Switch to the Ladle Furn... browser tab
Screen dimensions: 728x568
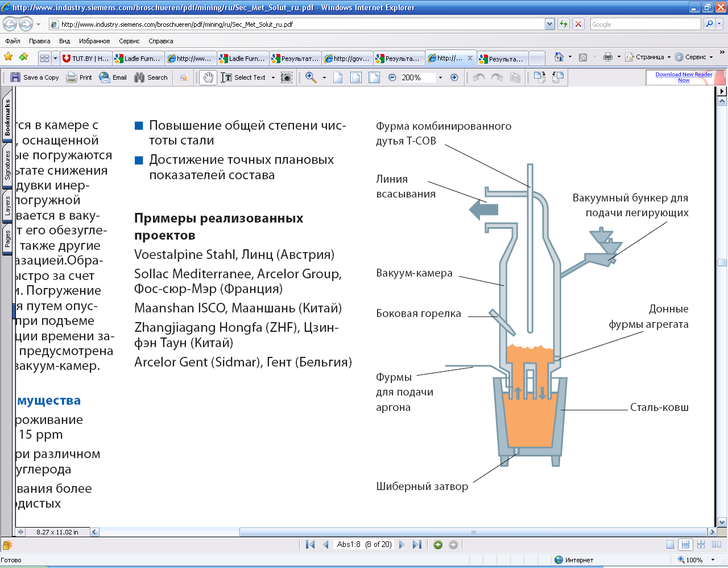point(138,59)
